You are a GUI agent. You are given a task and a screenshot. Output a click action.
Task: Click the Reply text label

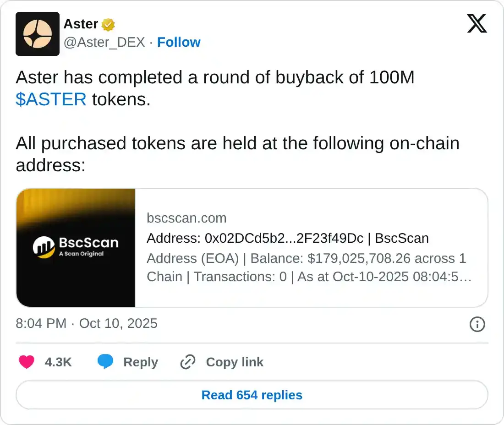141,362
